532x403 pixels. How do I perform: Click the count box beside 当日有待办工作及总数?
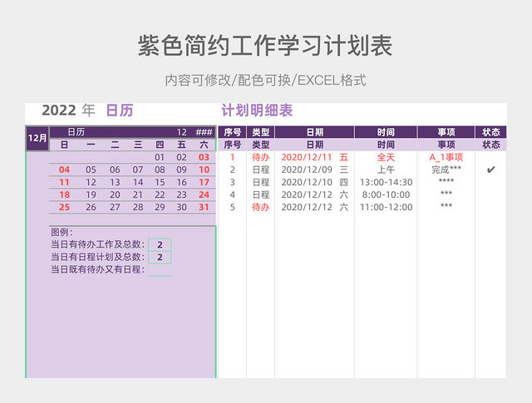coord(160,244)
